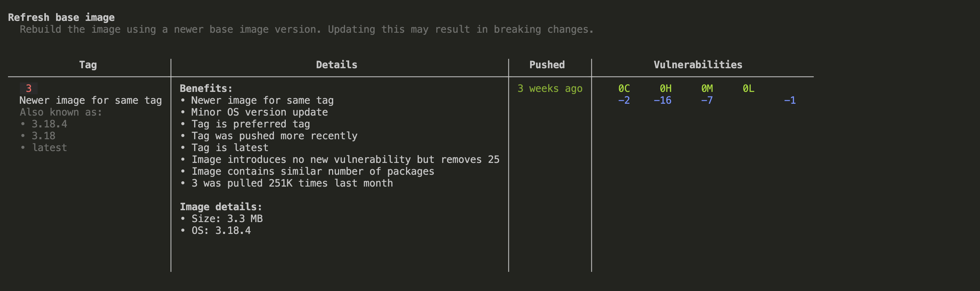Click the "Image details:" heading
The height and width of the screenshot is (291, 980).
221,207
